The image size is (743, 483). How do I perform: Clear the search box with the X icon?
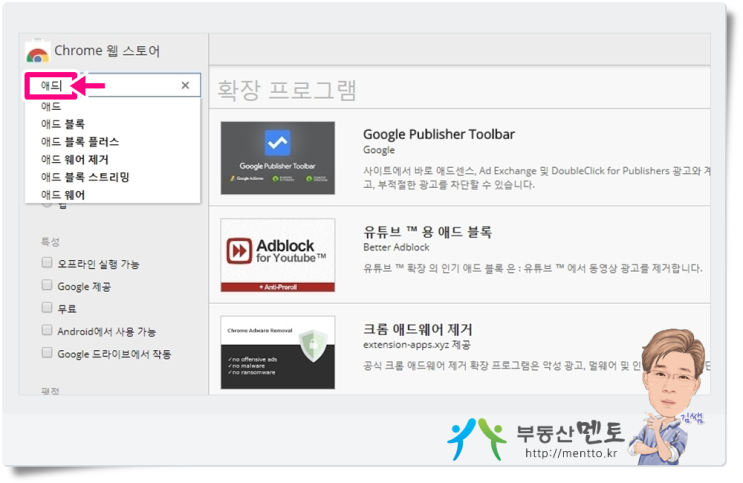tap(185, 85)
